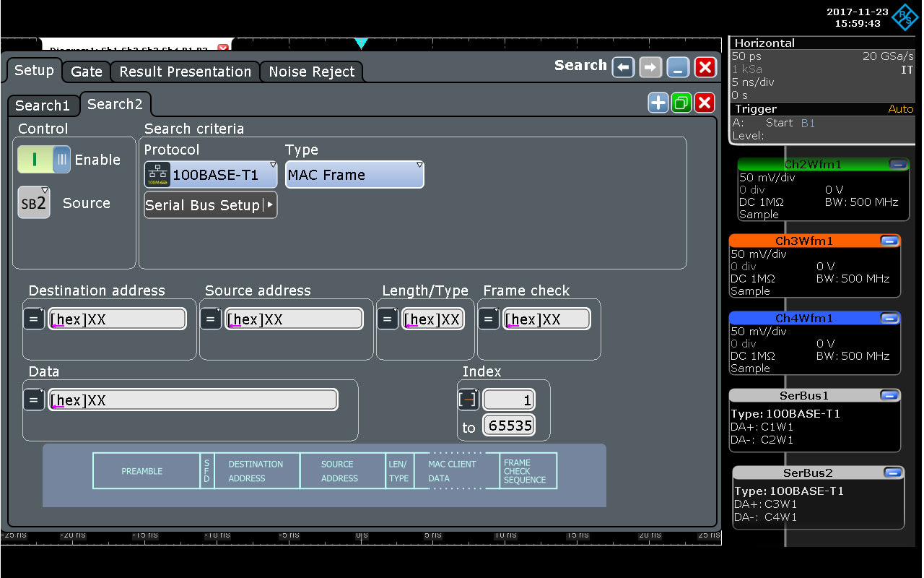This screenshot has height=578, width=924.
Task: Open the equals operator icon beside Destination address
Action: click(x=33, y=318)
